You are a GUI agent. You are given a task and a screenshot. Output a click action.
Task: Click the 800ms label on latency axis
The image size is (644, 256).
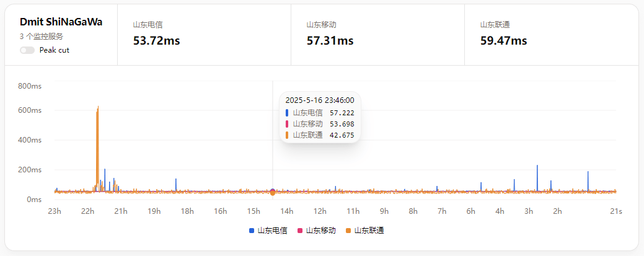coord(29,86)
